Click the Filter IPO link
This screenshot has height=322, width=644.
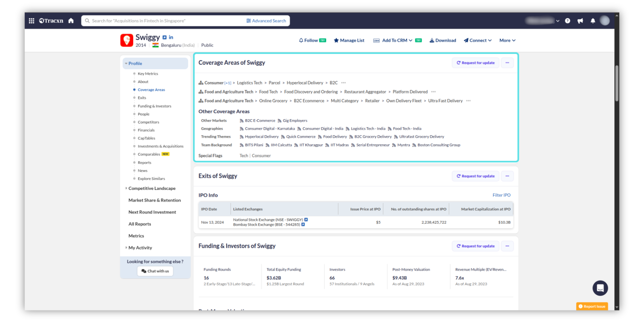(x=501, y=195)
